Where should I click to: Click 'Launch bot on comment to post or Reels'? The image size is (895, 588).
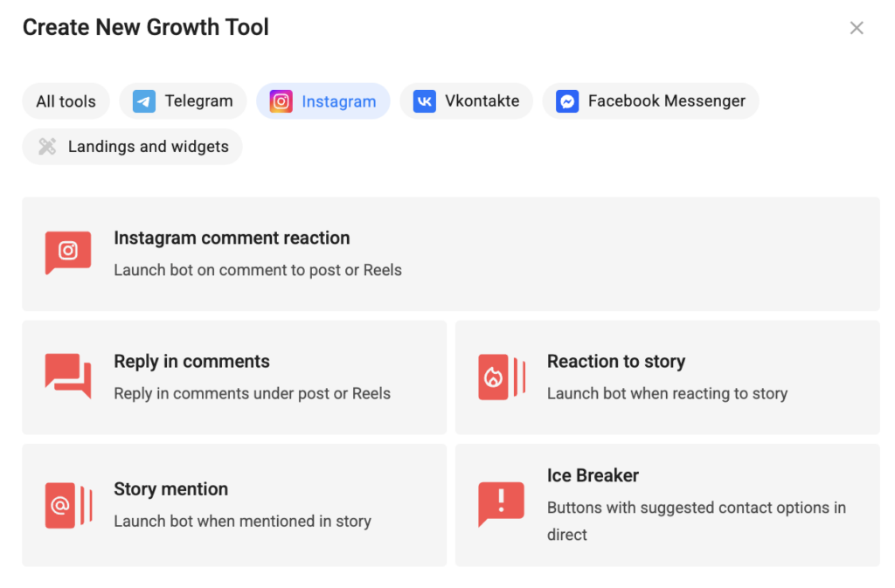tap(258, 270)
